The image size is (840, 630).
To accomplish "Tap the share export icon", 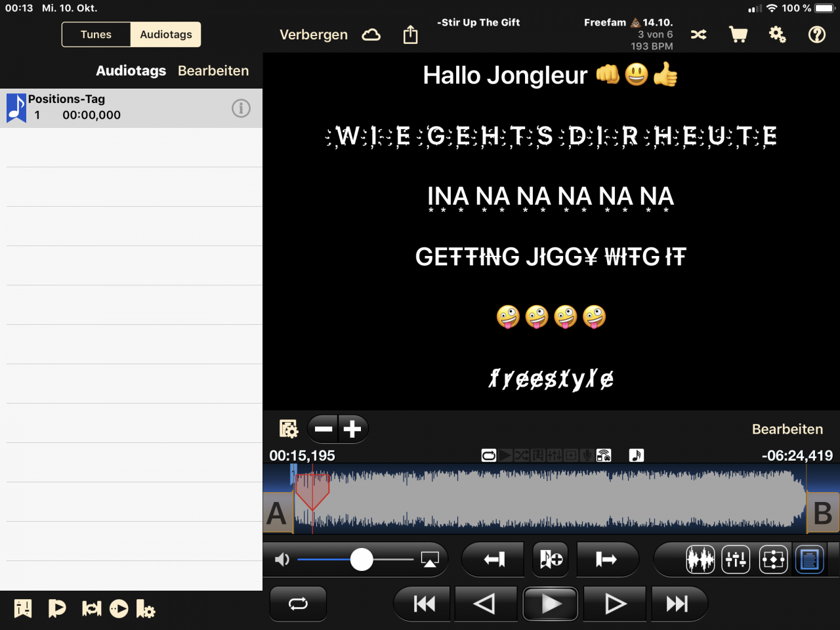I will [410, 34].
